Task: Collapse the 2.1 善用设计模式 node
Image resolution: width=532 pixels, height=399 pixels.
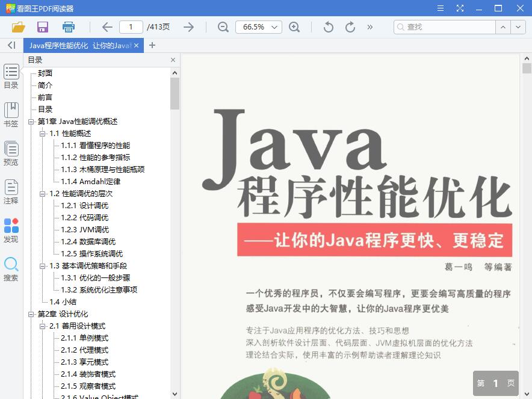Action: 42,326
